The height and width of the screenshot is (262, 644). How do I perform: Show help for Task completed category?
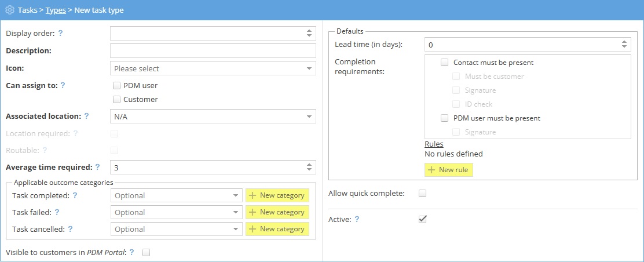point(75,195)
